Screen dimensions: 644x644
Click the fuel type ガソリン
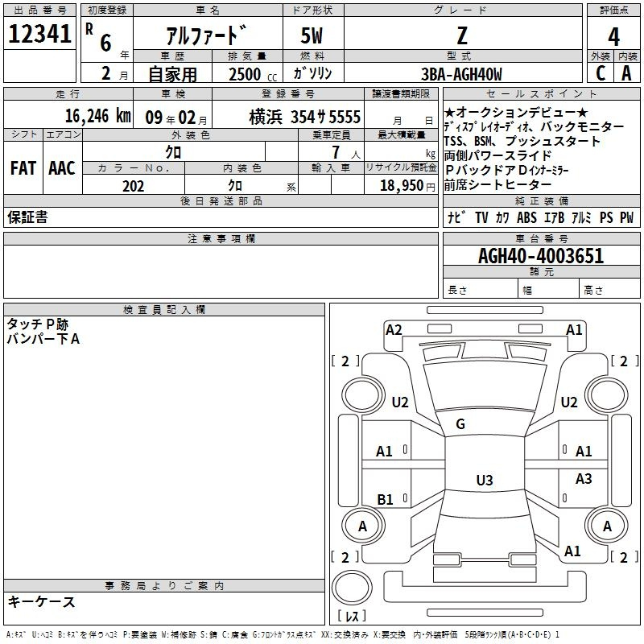[x=312, y=73]
